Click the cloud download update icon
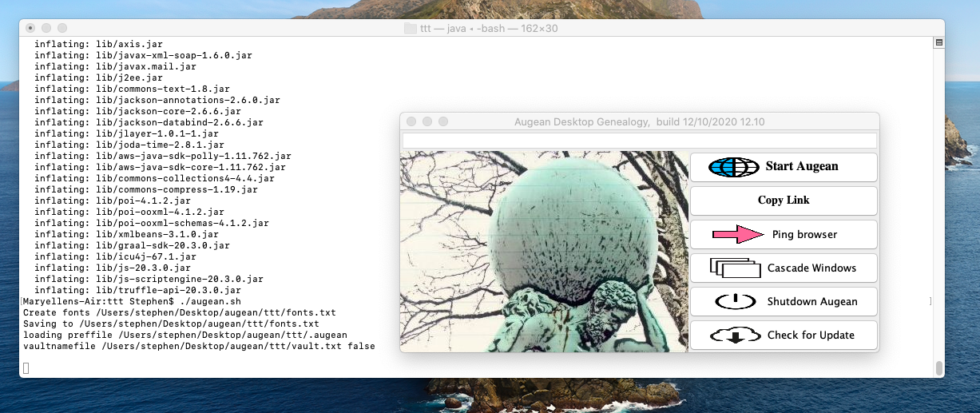The width and height of the screenshot is (980, 413). [735, 335]
